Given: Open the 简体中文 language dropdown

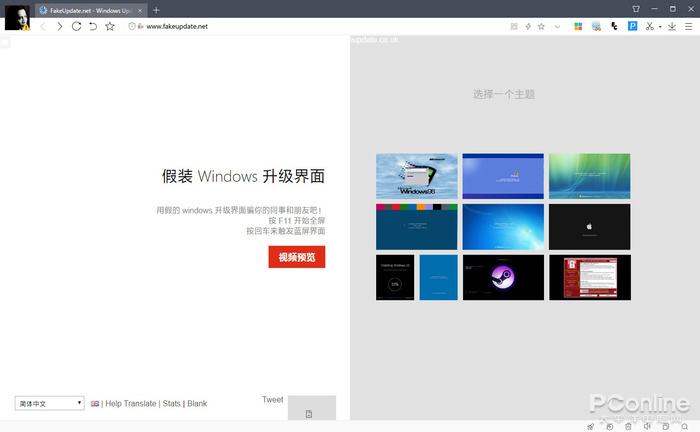Looking at the screenshot, I should (50, 403).
